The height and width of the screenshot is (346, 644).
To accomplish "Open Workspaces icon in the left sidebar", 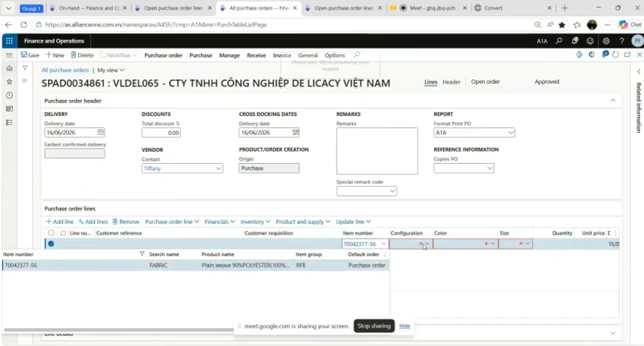I will [9, 109].
